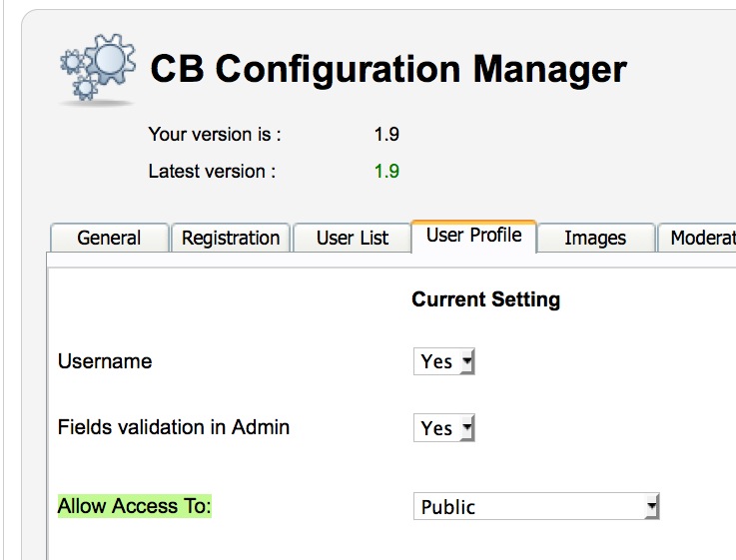Image resolution: width=736 pixels, height=560 pixels.
Task: Click the Current Setting column header
Action: [485, 299]
